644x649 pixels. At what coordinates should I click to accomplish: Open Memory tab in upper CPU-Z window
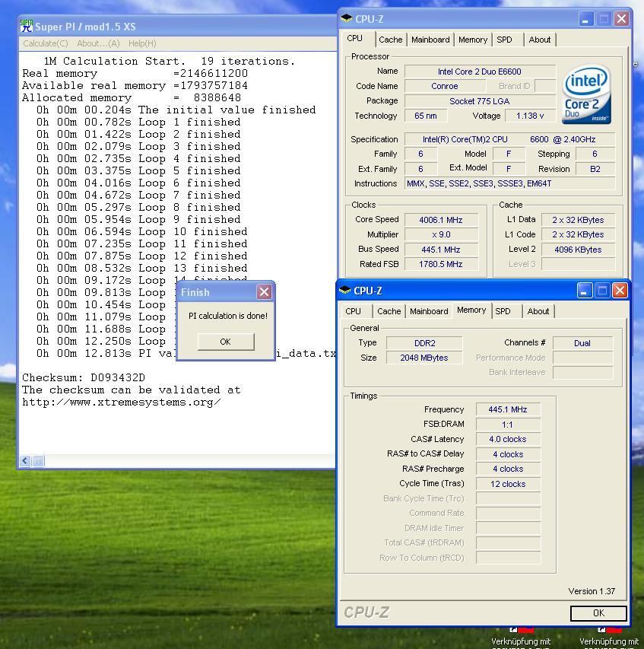click(473, 40)
